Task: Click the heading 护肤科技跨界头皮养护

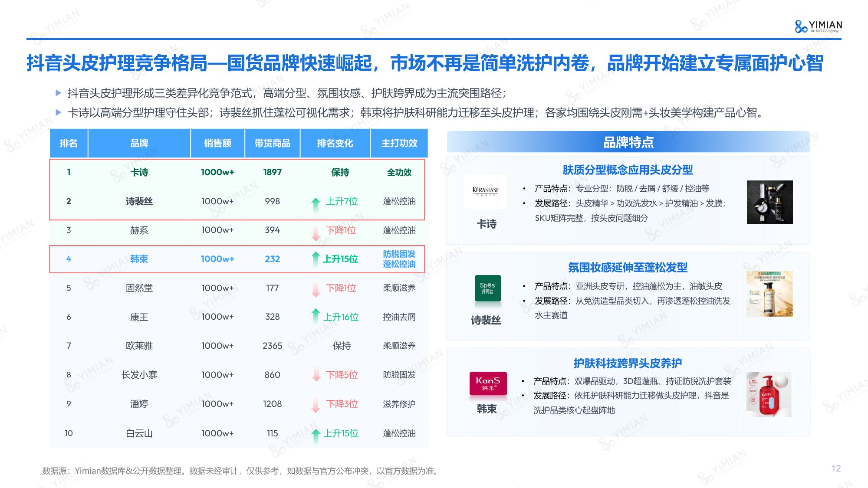Action: tap(628, 363)
